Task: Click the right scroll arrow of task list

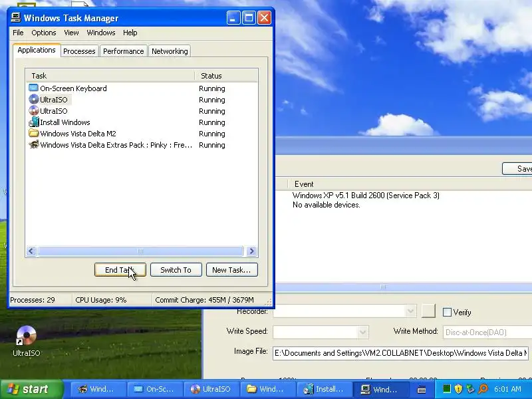Action: point(252,251)
